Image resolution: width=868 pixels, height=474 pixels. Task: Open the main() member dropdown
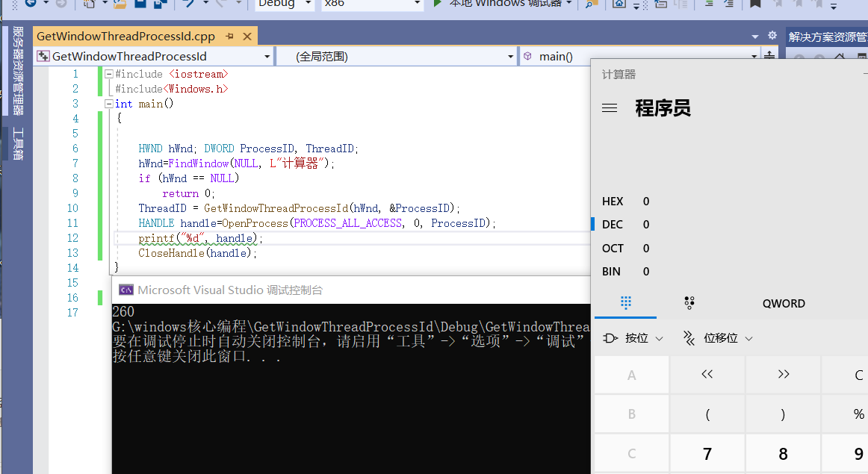coord(754,57)
